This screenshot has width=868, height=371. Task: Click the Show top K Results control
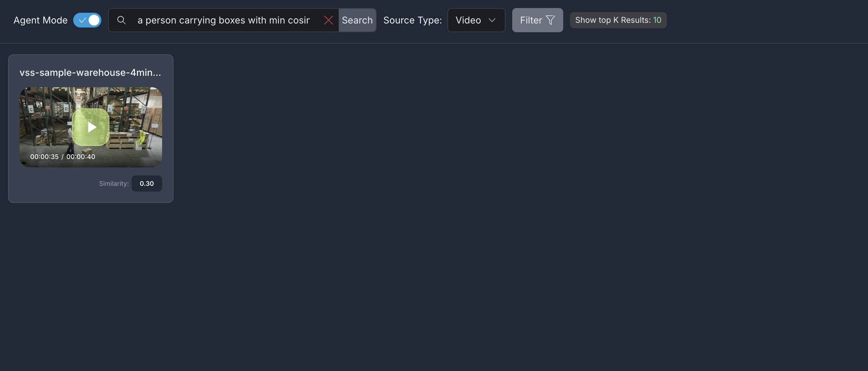(618, 20)
